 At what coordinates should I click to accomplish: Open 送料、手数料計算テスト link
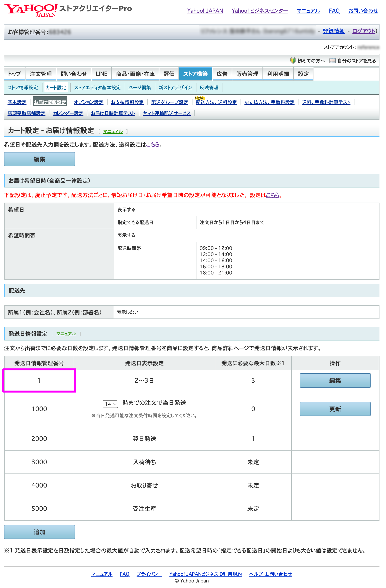[x=326, y=102]
